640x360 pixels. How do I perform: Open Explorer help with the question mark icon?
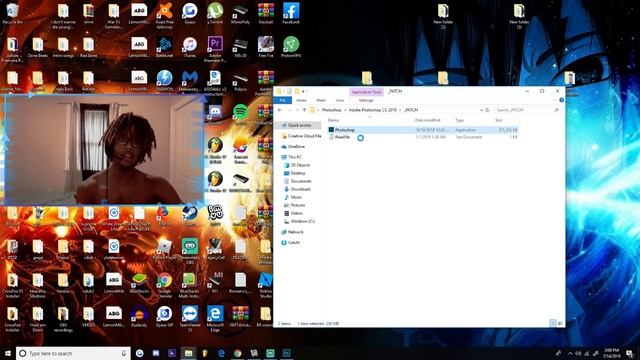click(x=561, y=100)
